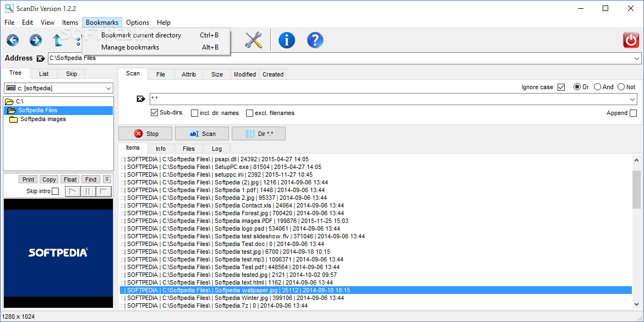Click the Stop button

tap(145, 134)
